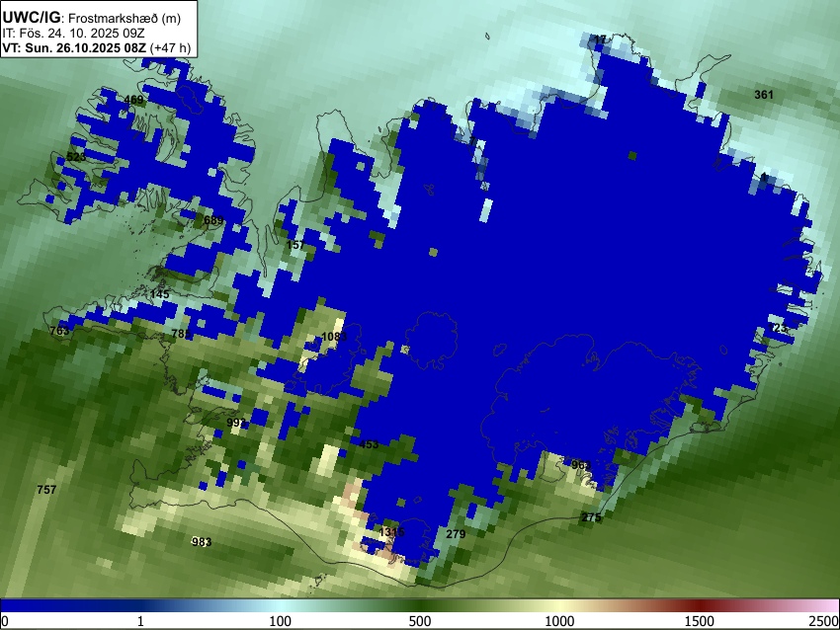This screenshot has height=630, width=840.
Task: Click the map value 157
Action: click(x=295, y=245)
